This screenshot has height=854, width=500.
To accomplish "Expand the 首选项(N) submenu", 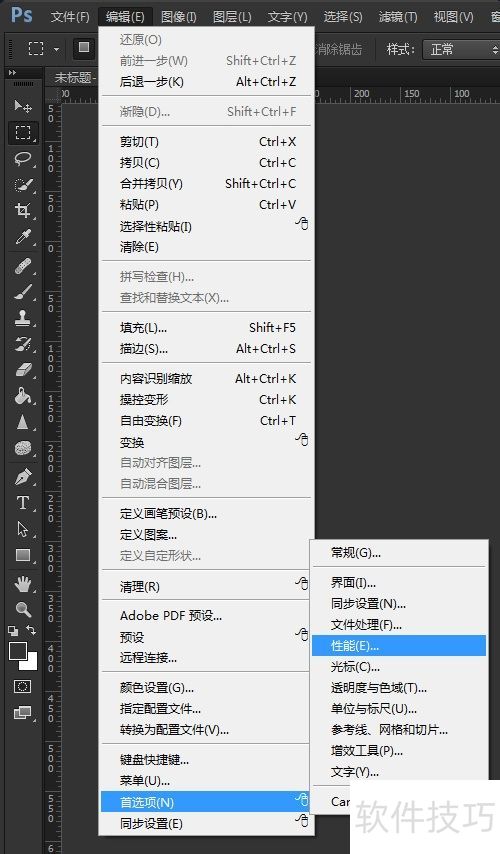I will pyautogui.click(x=207, y=802).
